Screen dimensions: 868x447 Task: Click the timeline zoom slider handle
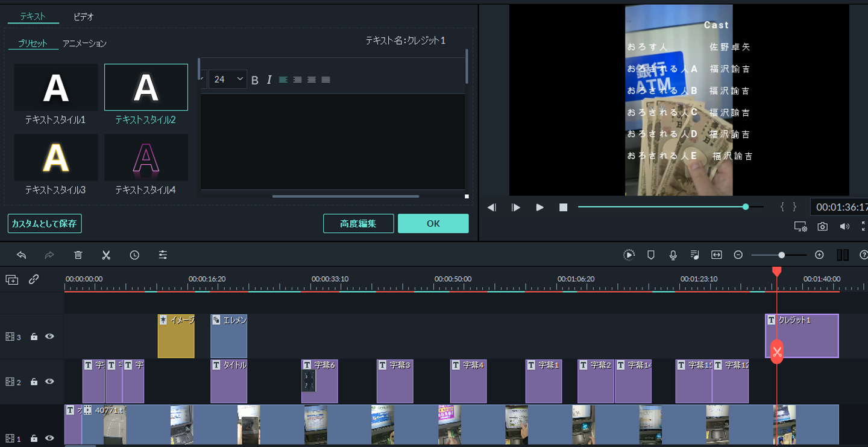781,255
